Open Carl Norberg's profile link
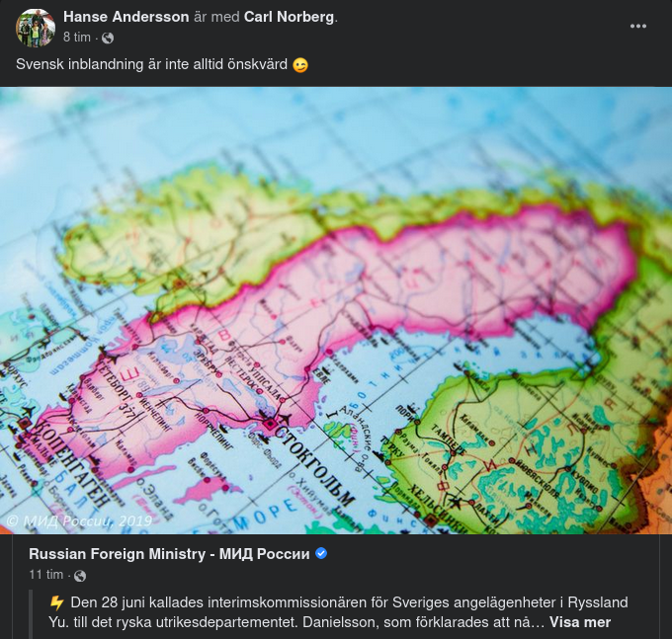 (289, 17)
